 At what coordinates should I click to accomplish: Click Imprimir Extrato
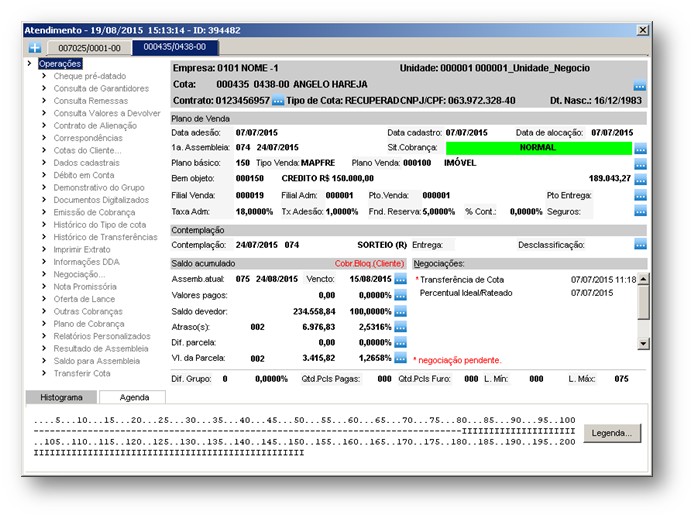tap(82, 250)
